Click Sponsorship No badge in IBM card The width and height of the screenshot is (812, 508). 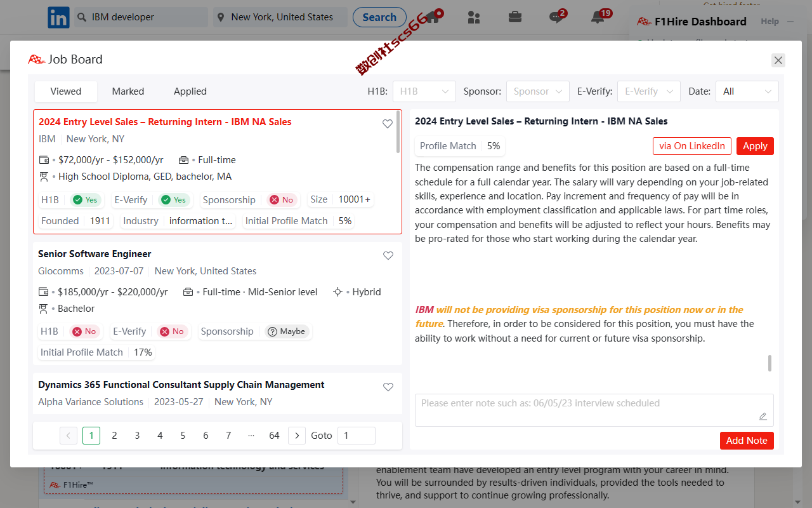click(x=282, y=200)
